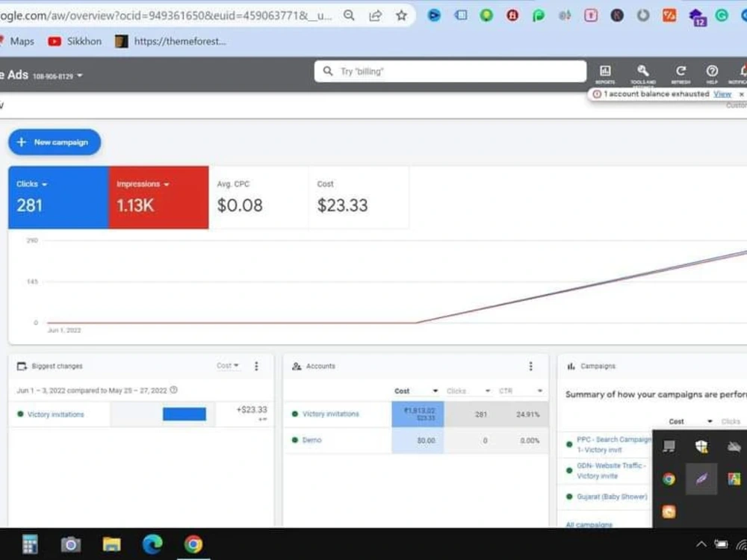Image resolution: width=747 pixels, height=560 pixels.
Task: Open GDN- Website Traffic campaign link
Action: [611, 470]
